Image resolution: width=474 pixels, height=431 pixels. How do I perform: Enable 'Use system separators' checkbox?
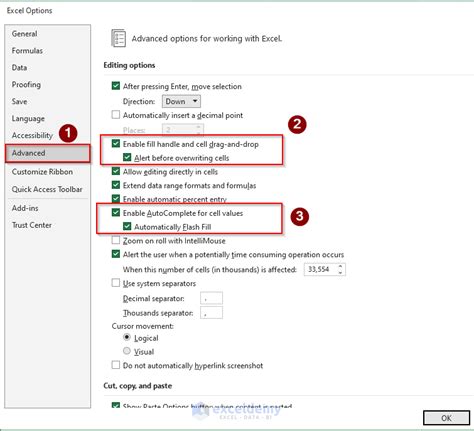(116, 283)
